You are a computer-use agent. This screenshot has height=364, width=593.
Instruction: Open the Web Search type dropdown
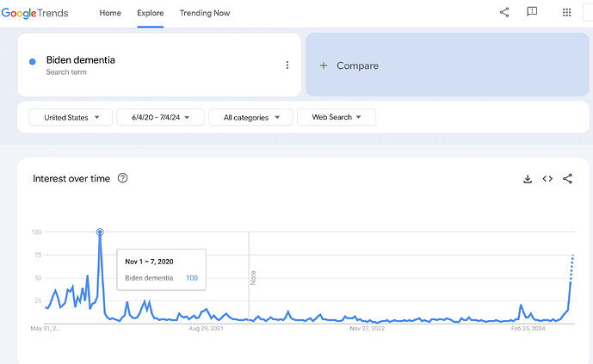click(x=336, y=117)
